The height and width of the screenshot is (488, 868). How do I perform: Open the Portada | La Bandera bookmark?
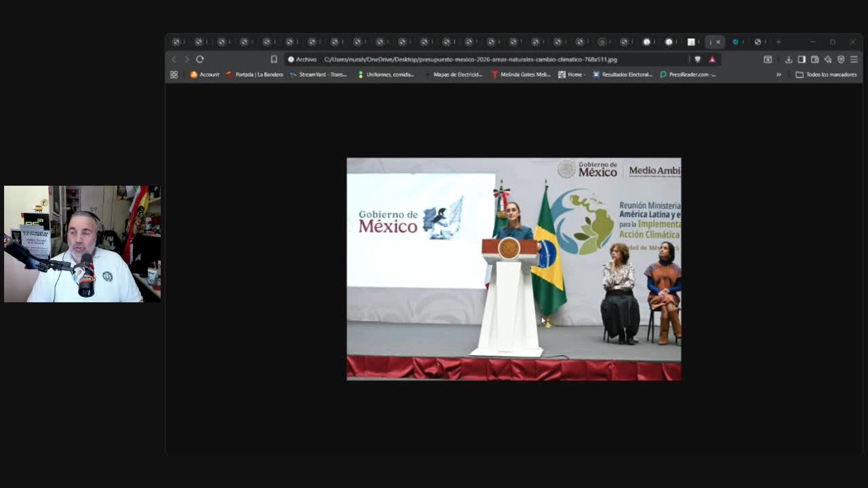[254, 75]
